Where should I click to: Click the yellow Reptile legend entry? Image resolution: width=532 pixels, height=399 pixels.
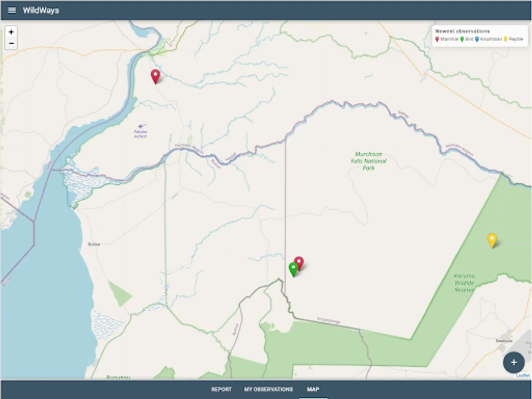pos(513,39)
